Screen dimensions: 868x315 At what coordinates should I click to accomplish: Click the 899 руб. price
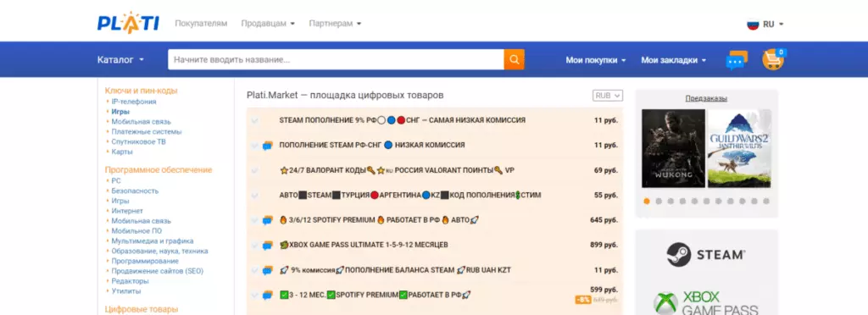tap(604, 245)
